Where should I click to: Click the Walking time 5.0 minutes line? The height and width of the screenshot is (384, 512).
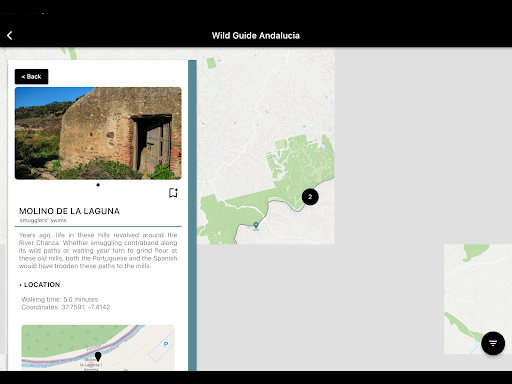click(x=60, y=299)
